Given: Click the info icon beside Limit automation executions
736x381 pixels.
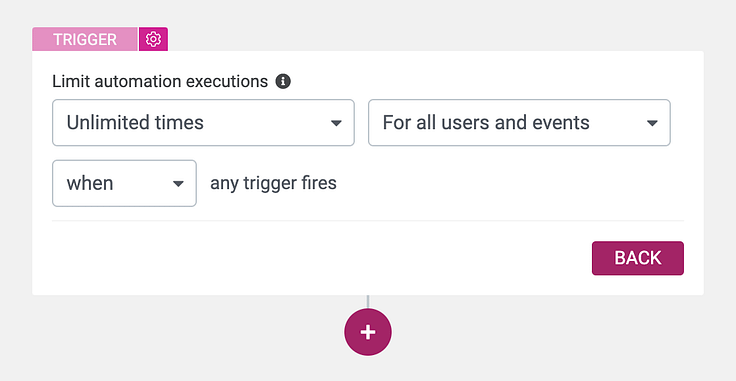Looking at the screenshot, I should pos(283,81).
